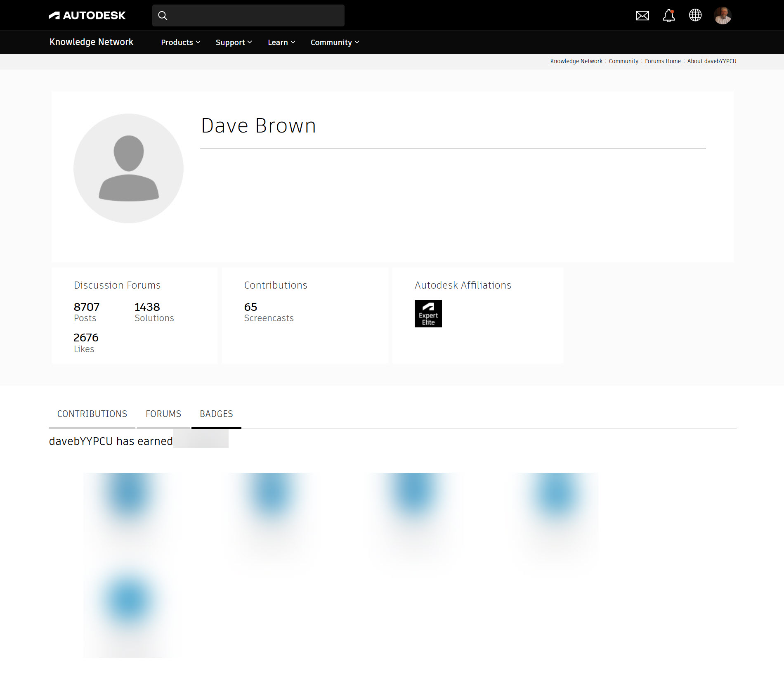Focus the header search field
Screen dimensions: 784x675
(x=248, y=16)
